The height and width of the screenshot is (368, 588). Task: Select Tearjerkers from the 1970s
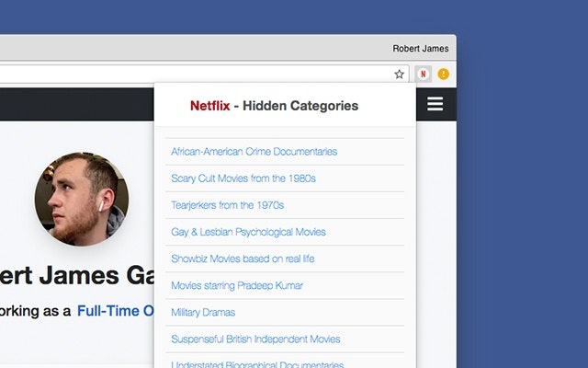(227, 205)
